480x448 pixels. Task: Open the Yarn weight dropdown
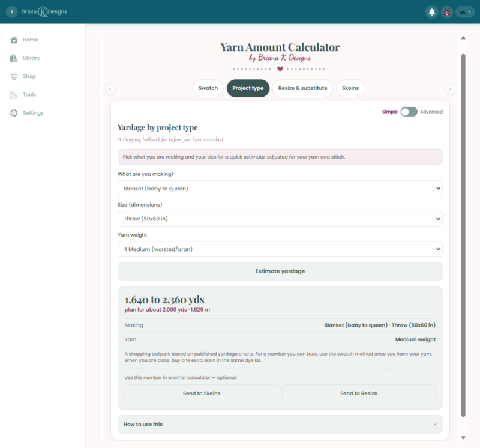(280, 249)
